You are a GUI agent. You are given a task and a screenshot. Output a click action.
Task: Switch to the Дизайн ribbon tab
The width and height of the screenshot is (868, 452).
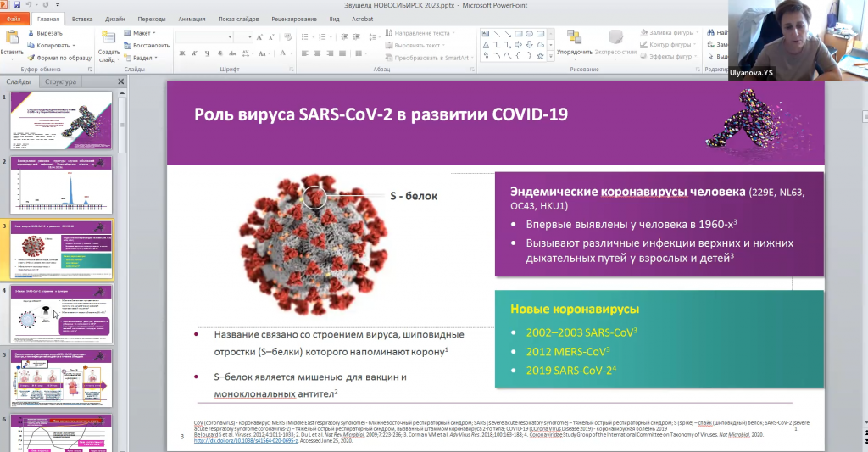pos(115,19)
